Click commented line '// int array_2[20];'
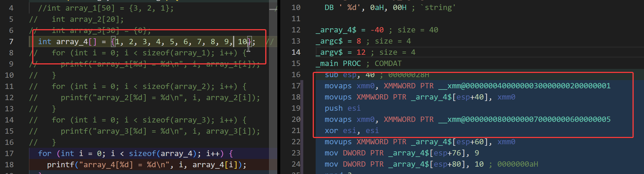Viewport: 644px width, 174px height. pos(87,19)
